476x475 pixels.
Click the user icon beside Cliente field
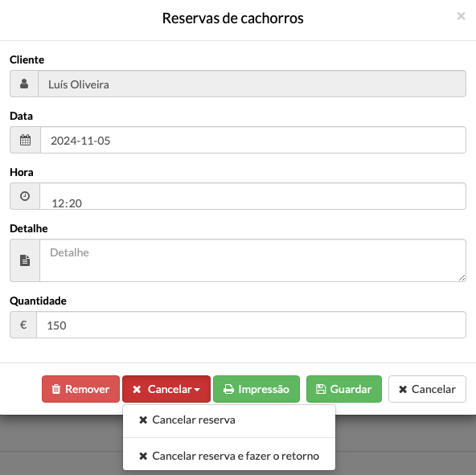[24, 84]
